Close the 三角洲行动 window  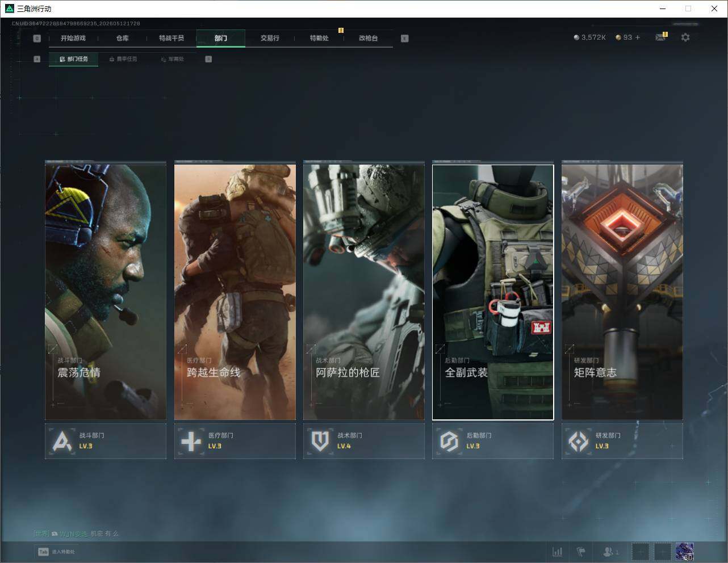tap(714, 9)
